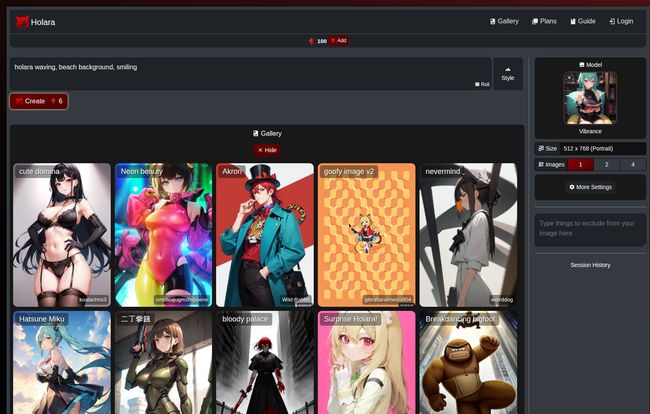Open the Akron gallery image

[265, 235]
